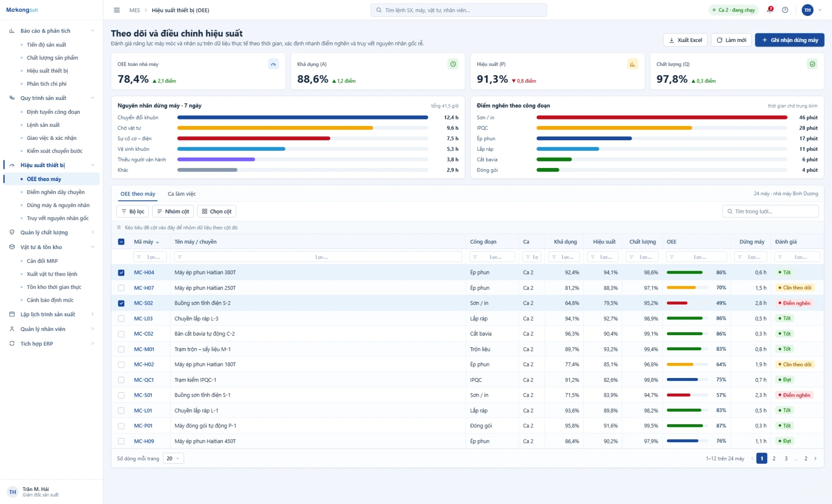
Task: Click the group-by drag hint grip icon
Action: pos(119,227)
